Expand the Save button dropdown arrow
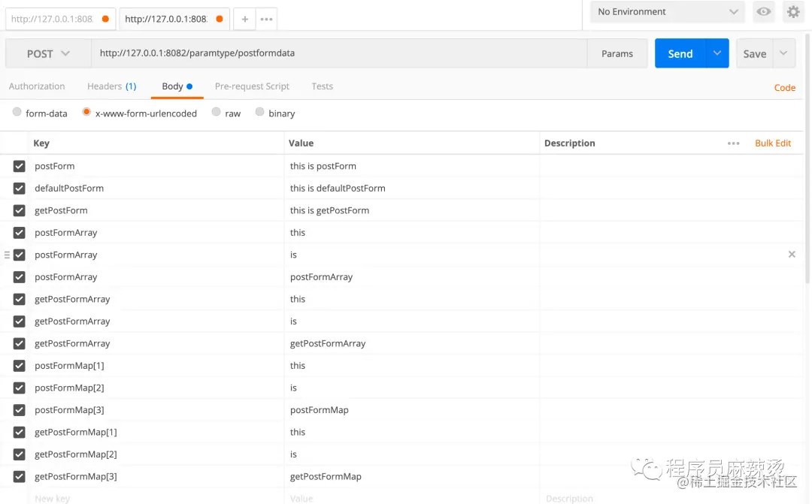The image size is (812, 504). pos(783,53)
